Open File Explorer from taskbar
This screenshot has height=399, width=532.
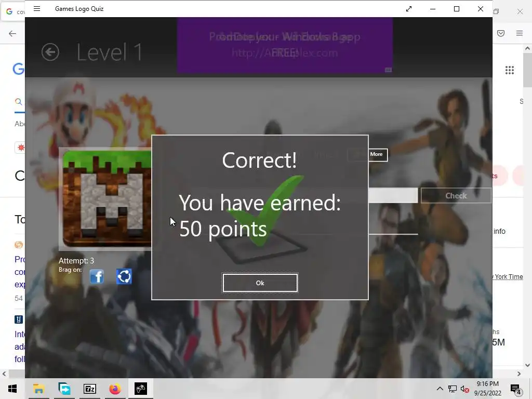click(x=38, y=389)
